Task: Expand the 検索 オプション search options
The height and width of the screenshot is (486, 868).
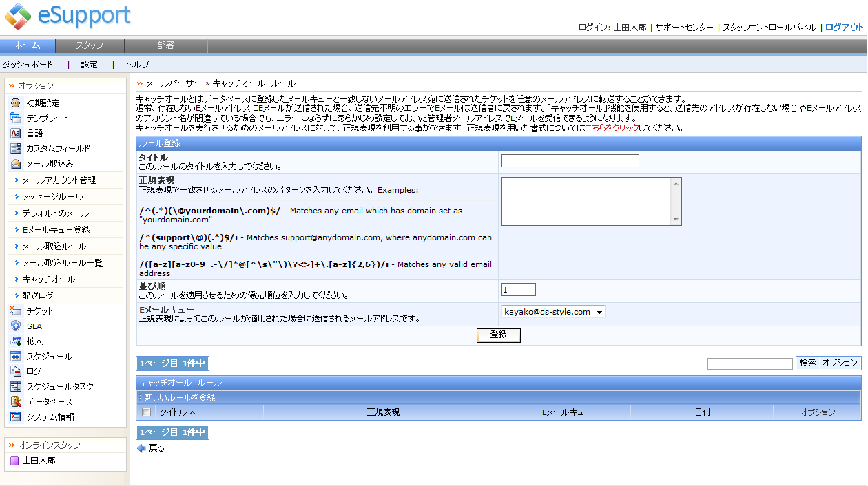Action: pos(828,363)
